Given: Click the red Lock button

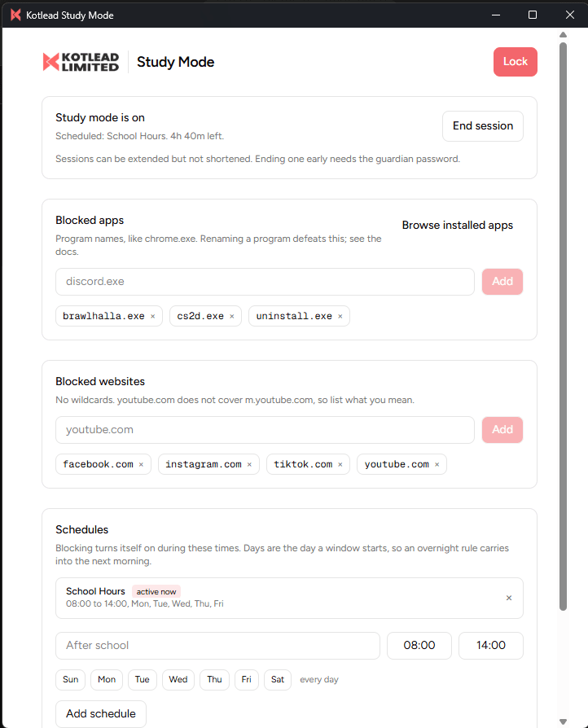Looking at the screenshot, I should [516, 62].
